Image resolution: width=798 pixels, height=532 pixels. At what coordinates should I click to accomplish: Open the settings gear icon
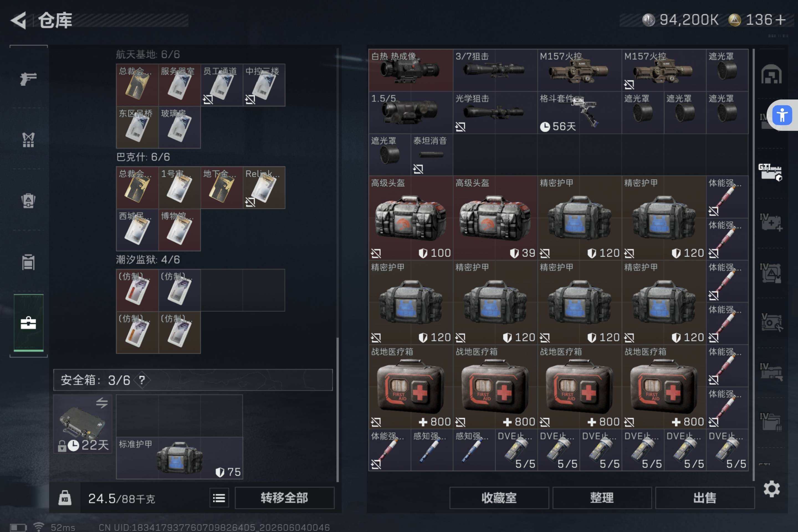[x=771, y=488]
